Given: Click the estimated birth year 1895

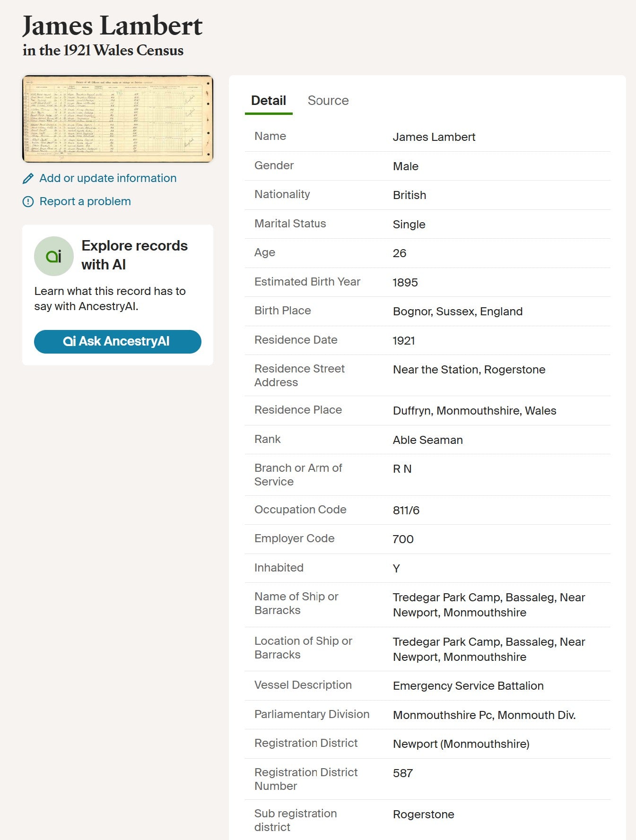Looking at the screenshot, I should (405, 283).
